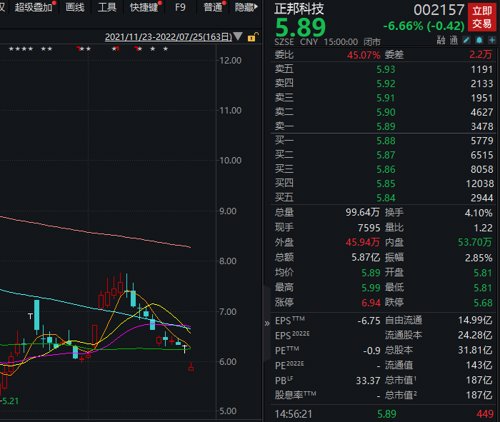Open the 快捷键 shortcuts menu
This screenshot has width=500, height=422.
tap(143, 7)
